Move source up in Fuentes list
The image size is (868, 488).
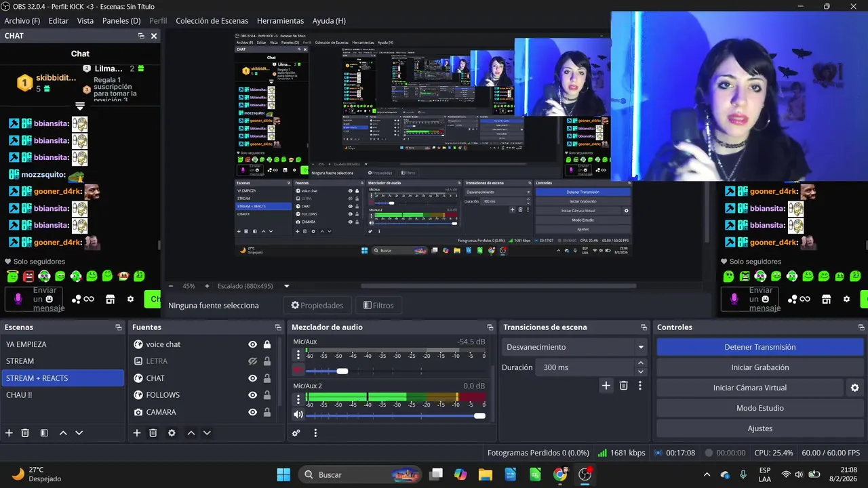(191, 433)
